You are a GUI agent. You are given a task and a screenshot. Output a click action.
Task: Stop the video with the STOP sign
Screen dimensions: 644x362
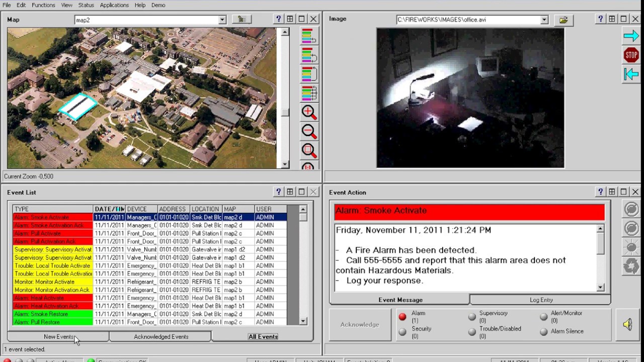pos(631,55)
